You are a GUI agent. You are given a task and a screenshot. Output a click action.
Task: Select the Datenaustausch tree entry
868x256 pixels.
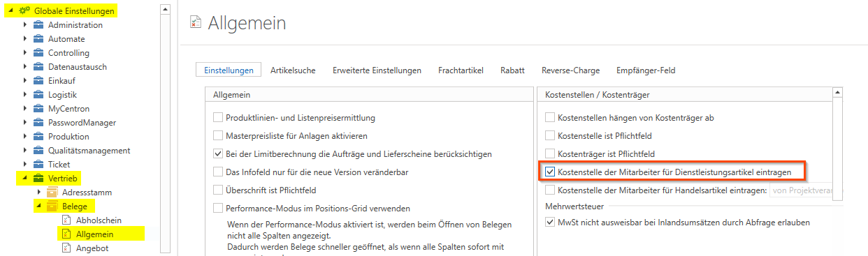[x=77, y=67]
